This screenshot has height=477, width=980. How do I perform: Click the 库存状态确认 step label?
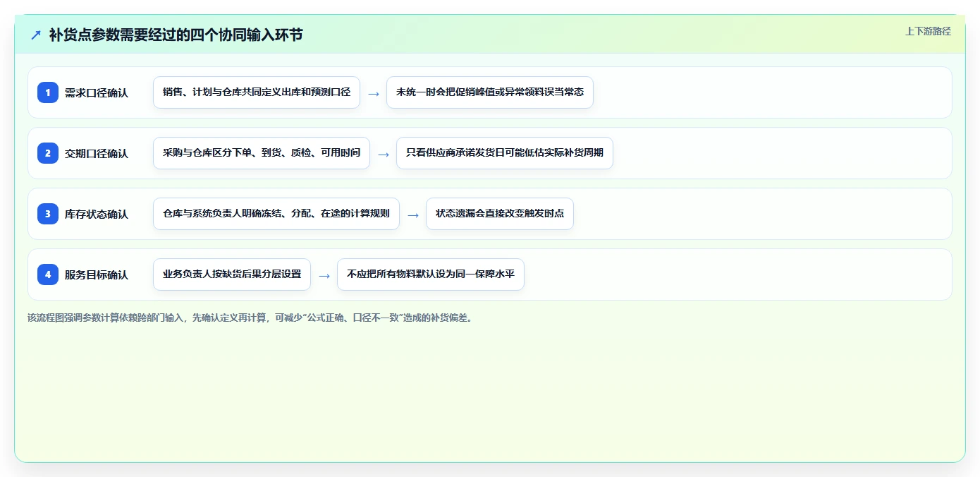97,214
